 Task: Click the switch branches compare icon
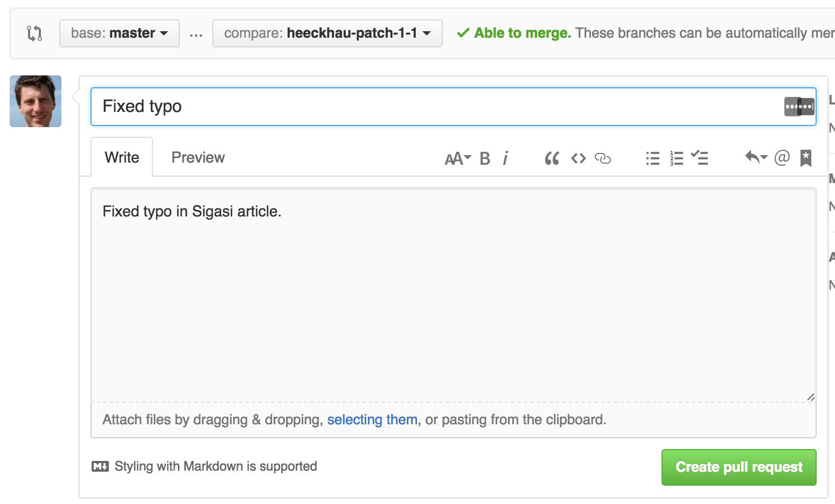pos(34,33)
